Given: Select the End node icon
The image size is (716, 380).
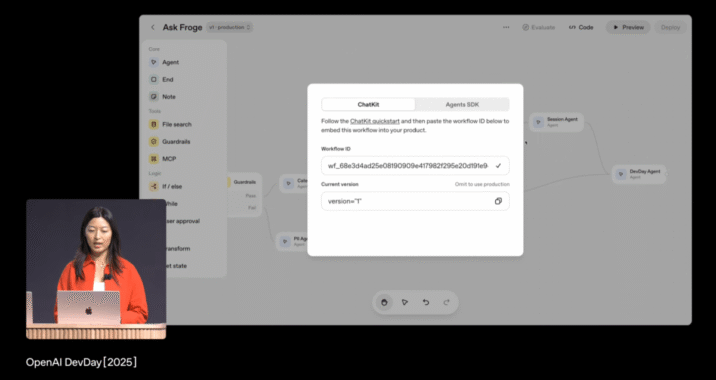Looking at the screenshot, I should coord(154,79).
